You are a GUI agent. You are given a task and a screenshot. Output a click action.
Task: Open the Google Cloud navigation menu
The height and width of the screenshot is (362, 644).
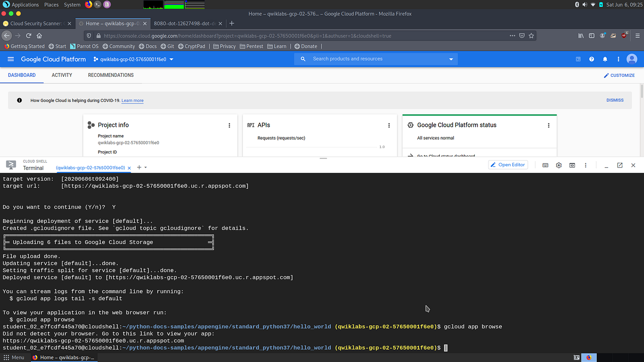pos(11,59)
